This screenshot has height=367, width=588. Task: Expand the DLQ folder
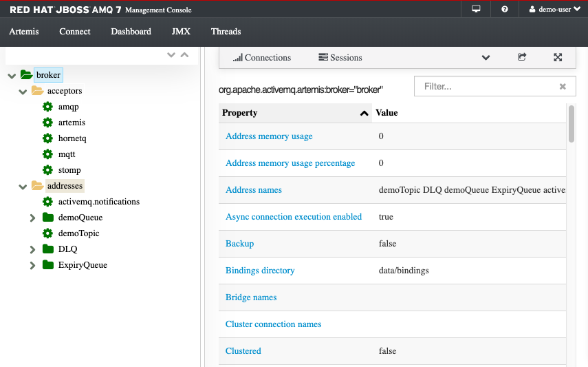(x=32, y=249)
